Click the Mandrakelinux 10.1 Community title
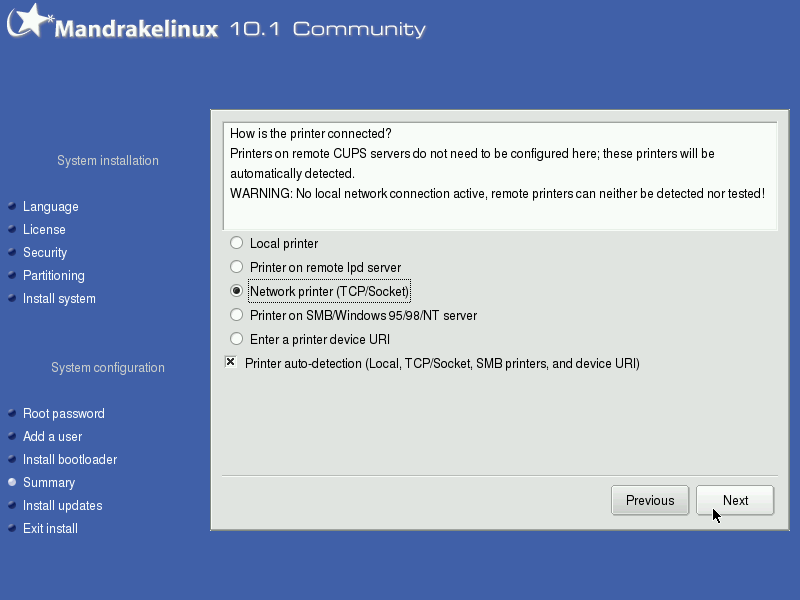Viewport: 800px width, 600px height. (240, 29)
